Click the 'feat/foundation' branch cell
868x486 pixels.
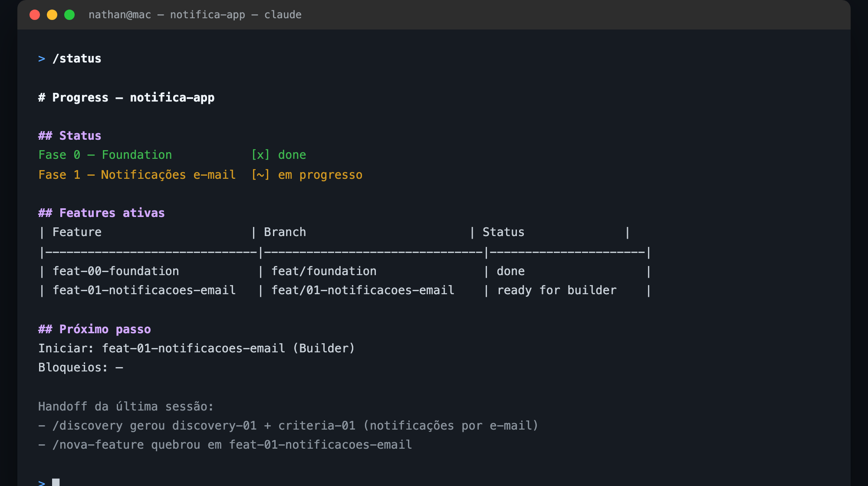pyautogui.click(x=324, y=271)
